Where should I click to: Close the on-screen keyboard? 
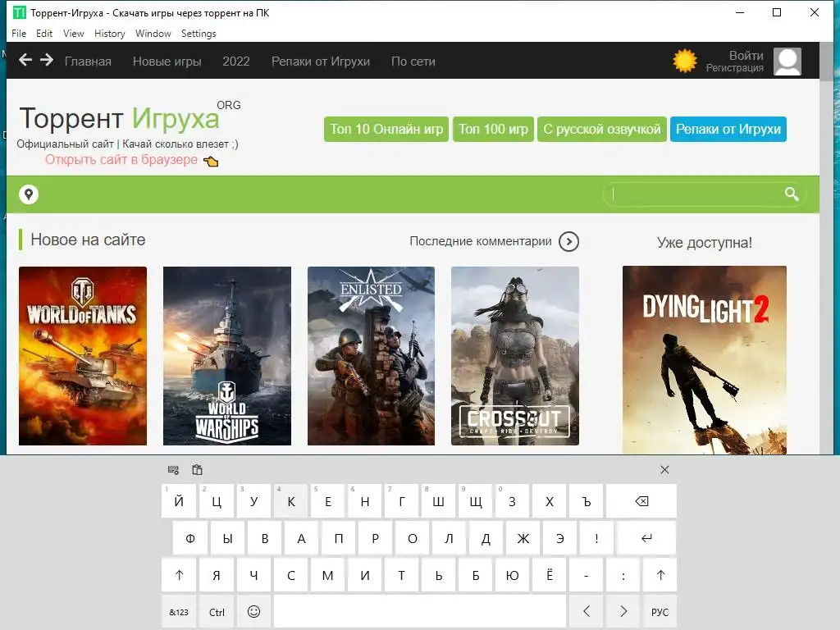click(x=664, y=470)
